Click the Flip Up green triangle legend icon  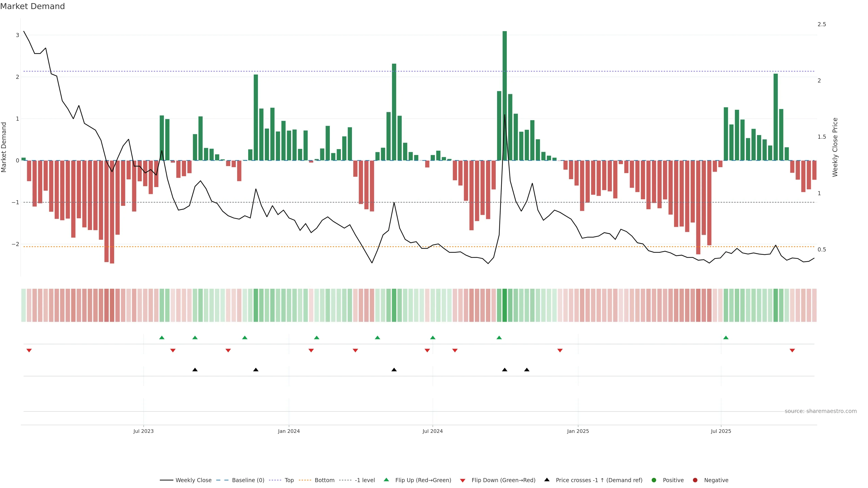coord(386,480)
